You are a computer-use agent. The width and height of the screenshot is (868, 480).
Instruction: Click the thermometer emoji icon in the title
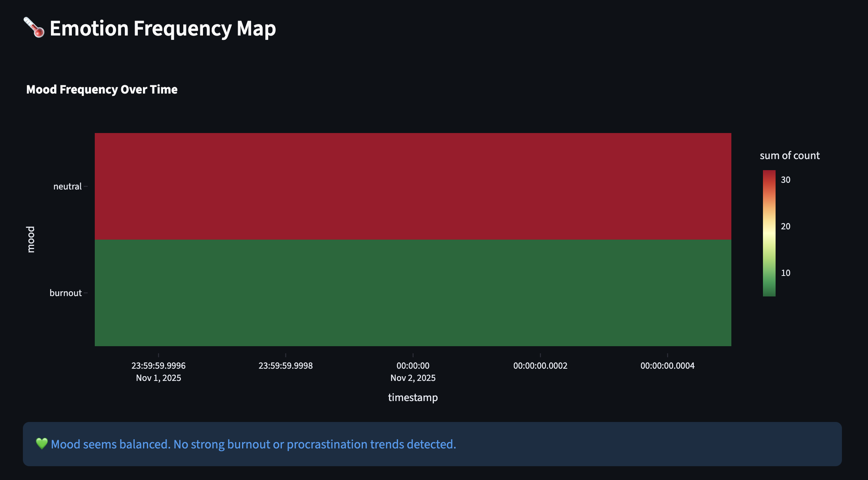point(34,28)
